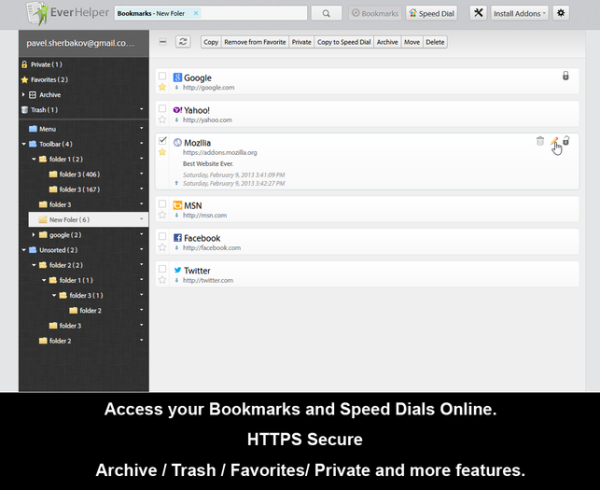Unstar the Google bookmark
This screenshot has width=600, height=490.
tap(162, 87)
